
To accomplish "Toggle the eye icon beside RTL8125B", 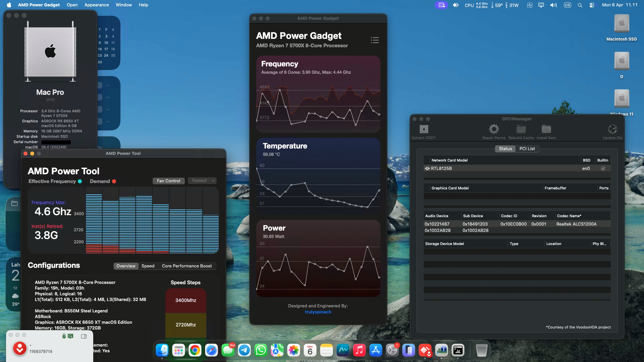I will [x=427, y=169].
